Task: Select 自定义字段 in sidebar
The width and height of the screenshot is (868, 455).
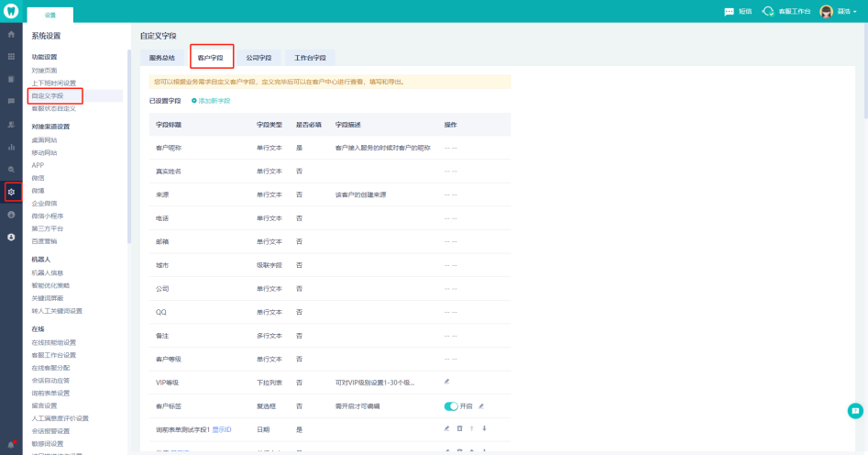Action: pos(48,96)
